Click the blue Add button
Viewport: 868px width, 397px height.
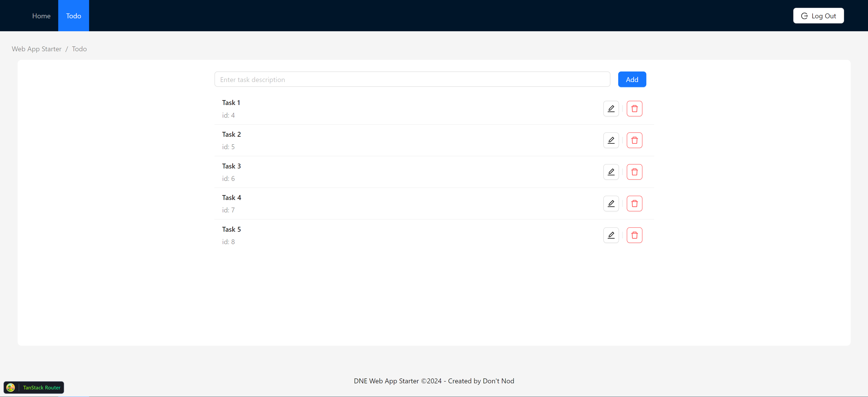[x=632, y=79]
